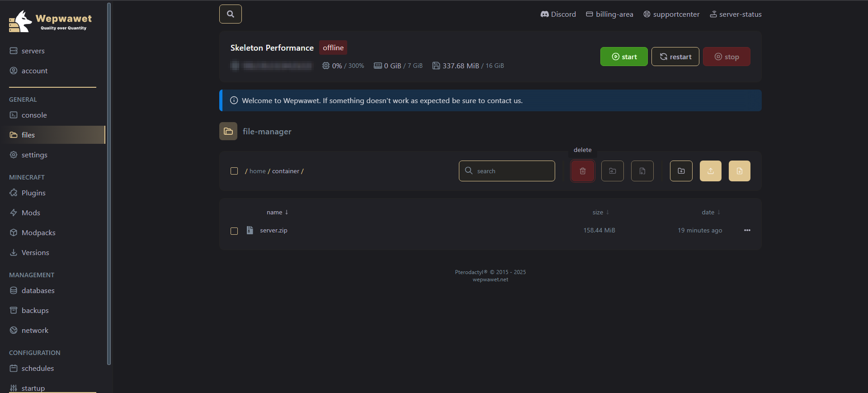This screenshot has width=868, height=393.
Task: Navigate to home in the breadcrumb path
Action: tap(258, 171)
